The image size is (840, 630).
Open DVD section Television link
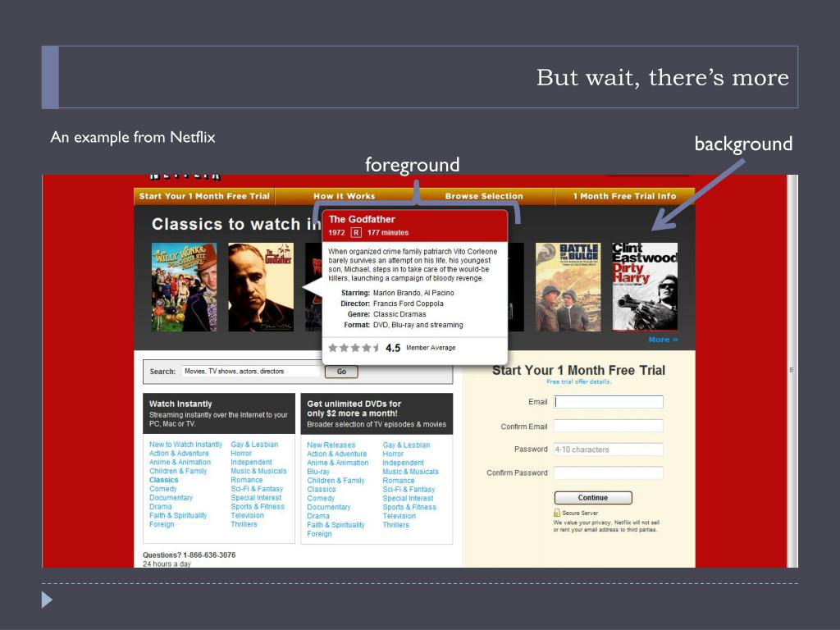(x=399, y=516)
